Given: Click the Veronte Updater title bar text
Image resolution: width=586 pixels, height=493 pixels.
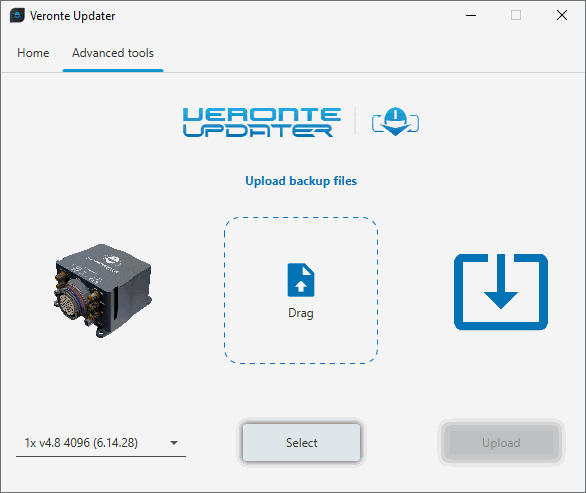Looking at the screenshot, I should [x=73, y=16].
